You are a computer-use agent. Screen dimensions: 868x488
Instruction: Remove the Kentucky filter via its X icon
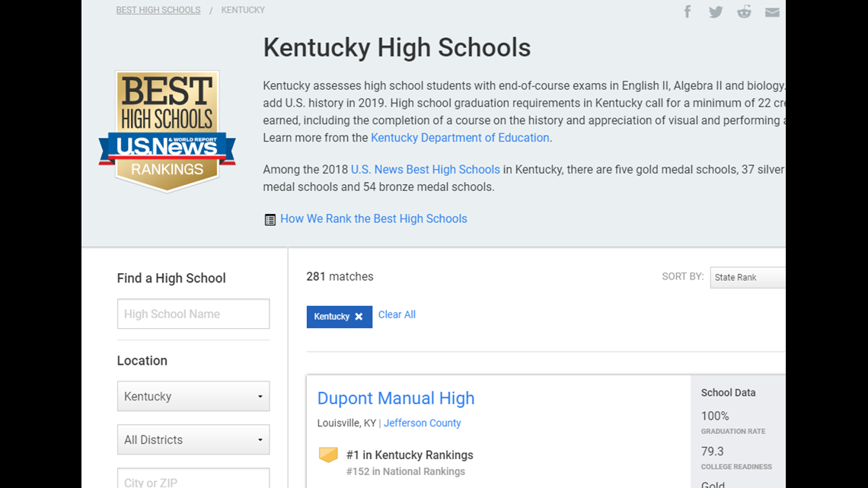pos(359,317)
